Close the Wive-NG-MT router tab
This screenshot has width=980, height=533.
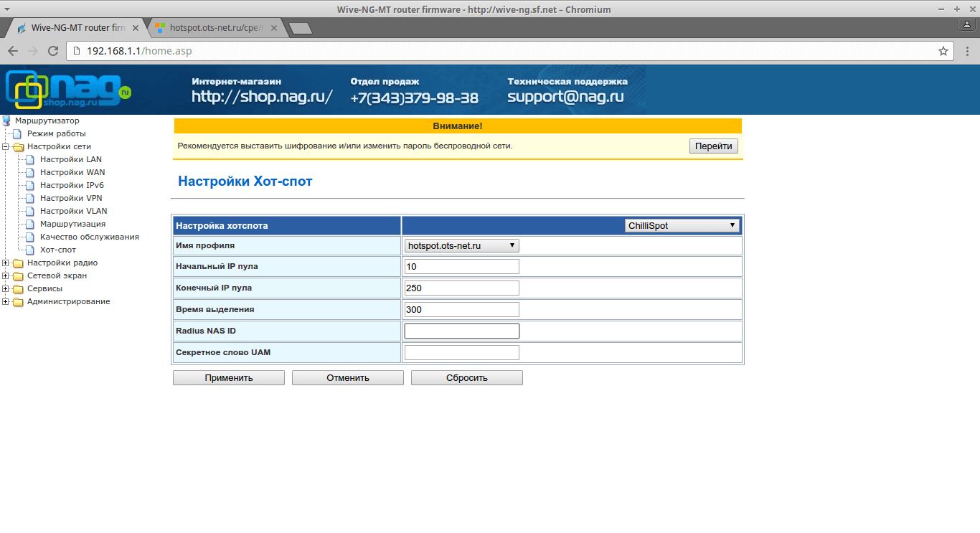click(x=136, y=28)
